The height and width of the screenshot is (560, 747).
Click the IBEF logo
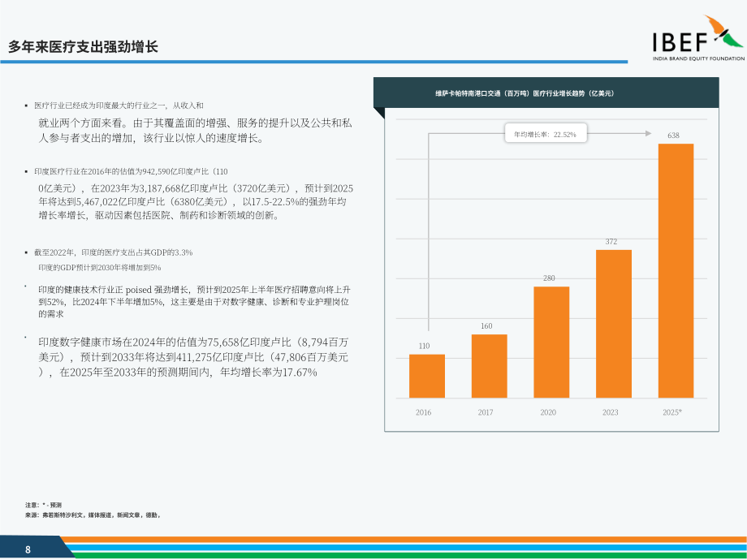pos(698,37)
